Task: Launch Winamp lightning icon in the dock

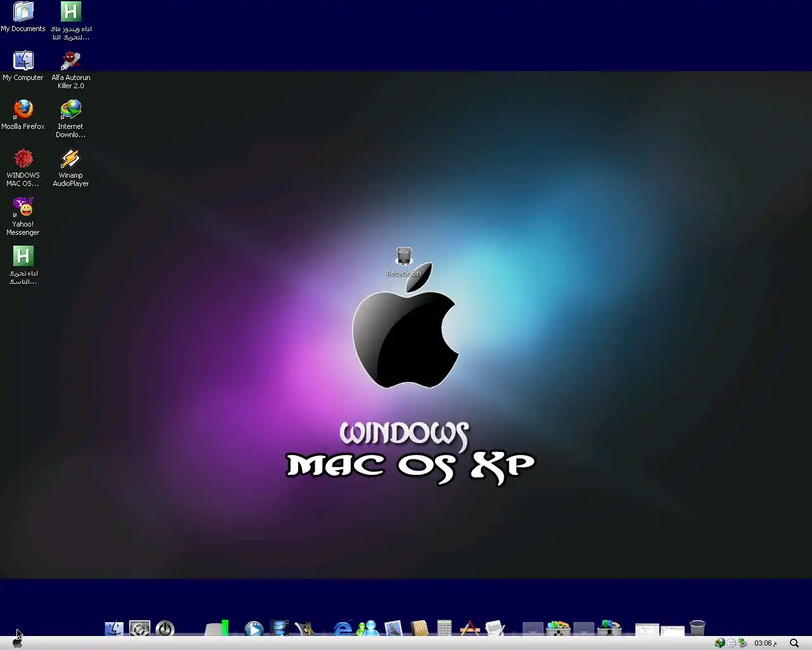Action: click(304, 628)
